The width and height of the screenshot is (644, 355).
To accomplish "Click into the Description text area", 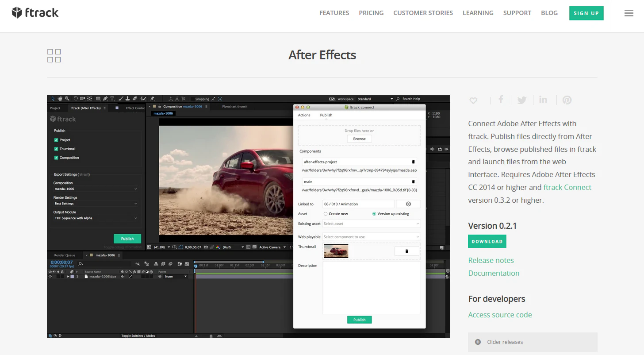I will pyautogui.click(x=372, y=287).
